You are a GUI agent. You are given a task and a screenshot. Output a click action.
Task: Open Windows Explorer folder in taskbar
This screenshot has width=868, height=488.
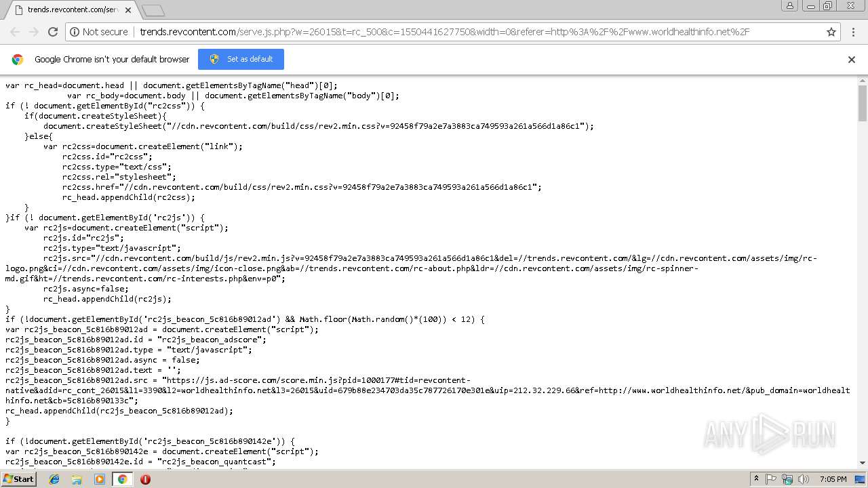(77, 479)
